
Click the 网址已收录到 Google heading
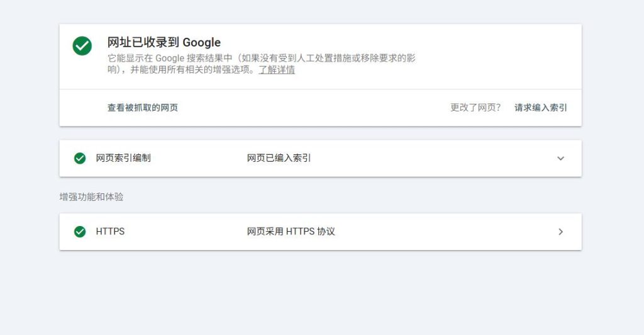coord(164,43)
